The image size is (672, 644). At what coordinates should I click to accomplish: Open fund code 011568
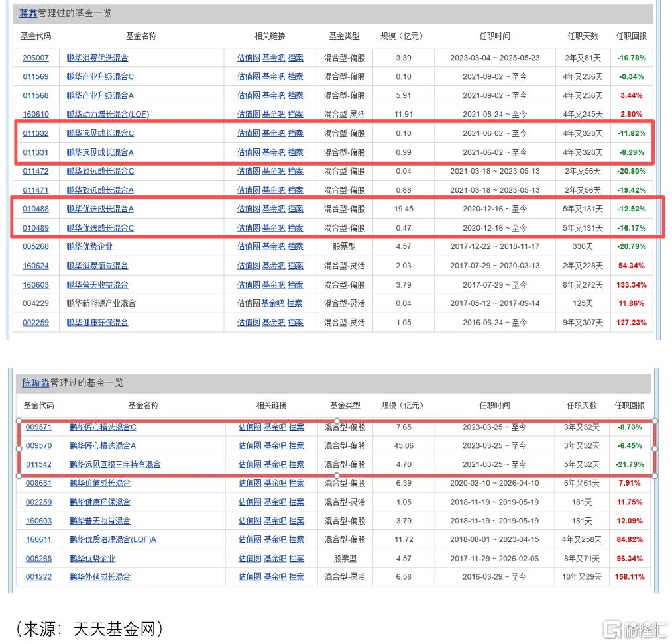click(36, 95)
